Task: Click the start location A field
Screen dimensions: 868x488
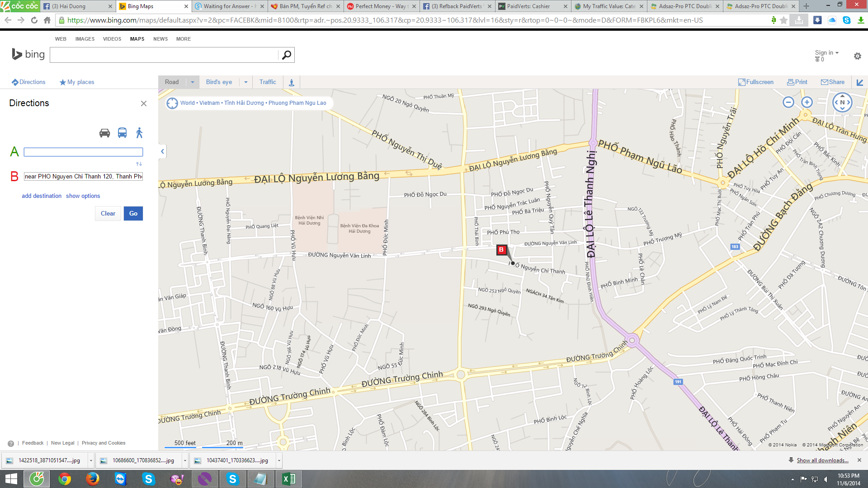Action: click(83, 152)
